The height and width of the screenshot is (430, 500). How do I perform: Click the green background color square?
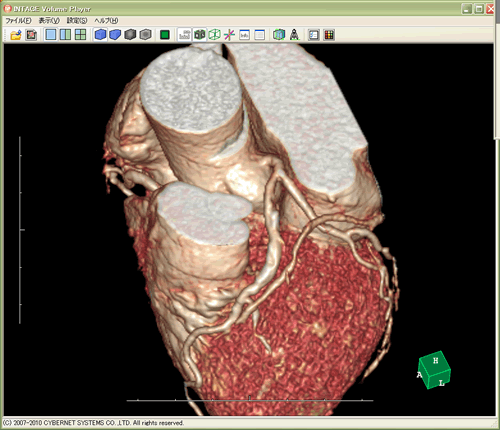[x=165, y=35]
